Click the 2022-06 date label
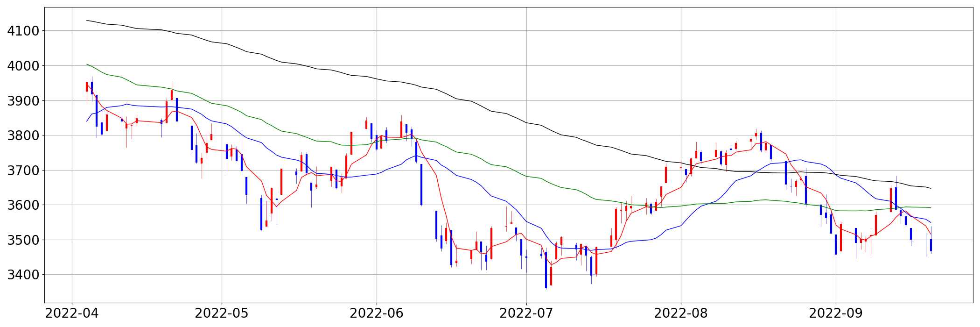The image size is (980, 327). 377,313
